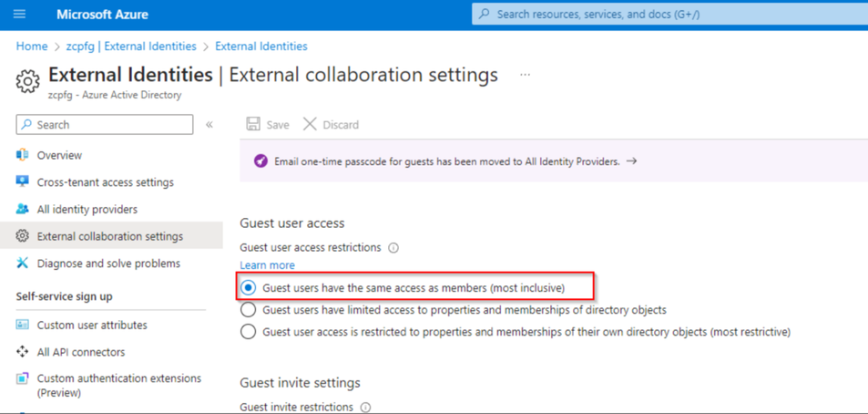This screenshot has width=868, height=414.
Task: Collapse the left navigation pane
Action: 209,124
